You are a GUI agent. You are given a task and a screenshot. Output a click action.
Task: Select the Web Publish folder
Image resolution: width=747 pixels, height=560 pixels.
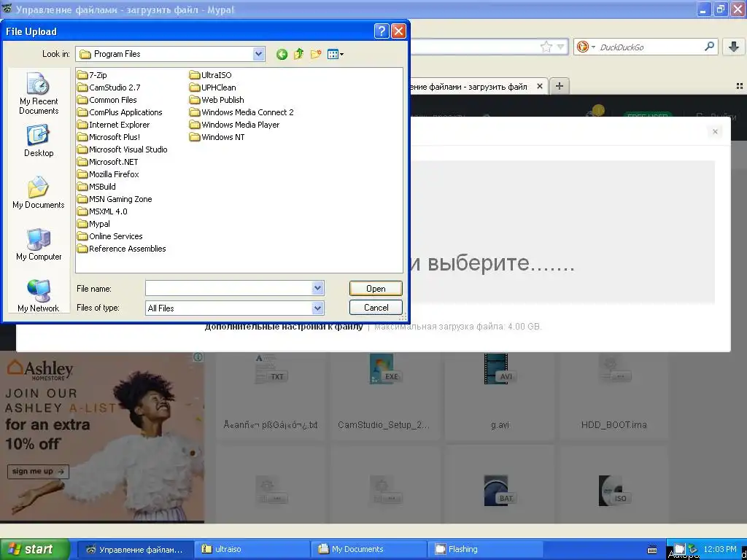point(216,100)
